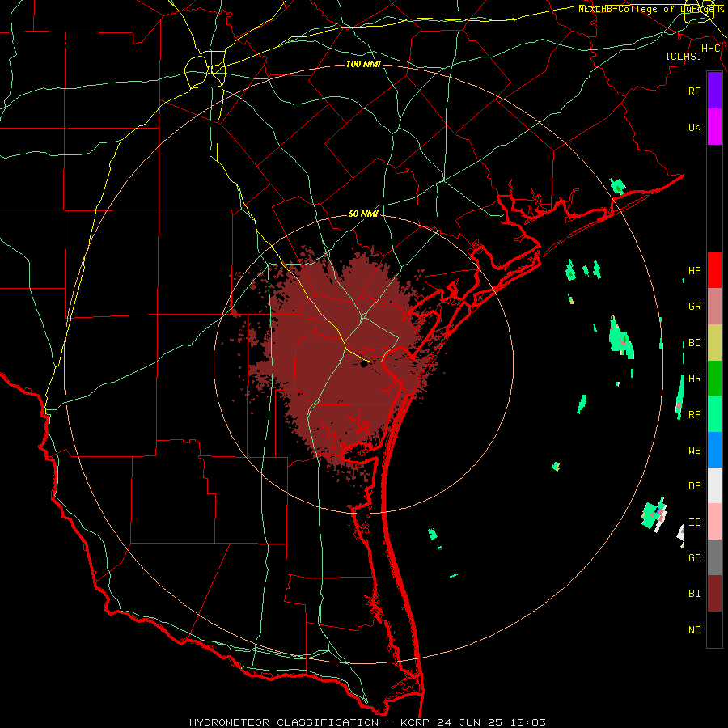Click the KCRP radar site dot
728x728 pixels.
pyautogui.click(x=363, y=365)
